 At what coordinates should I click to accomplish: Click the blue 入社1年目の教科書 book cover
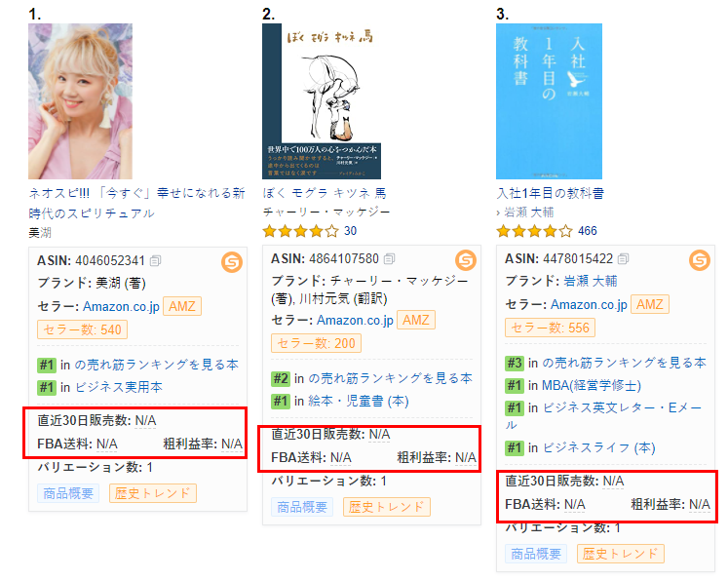(x=549, y=101)
